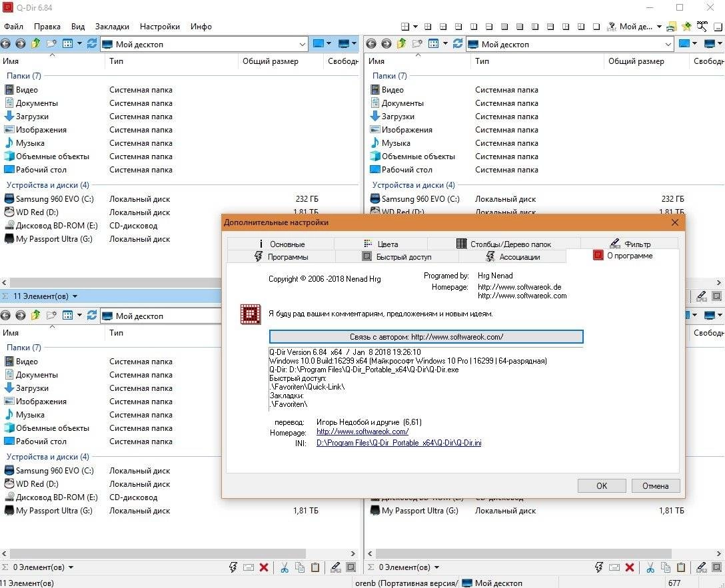
Task: Open view options arrow in top-right pane
Action: tap(445, 44)
